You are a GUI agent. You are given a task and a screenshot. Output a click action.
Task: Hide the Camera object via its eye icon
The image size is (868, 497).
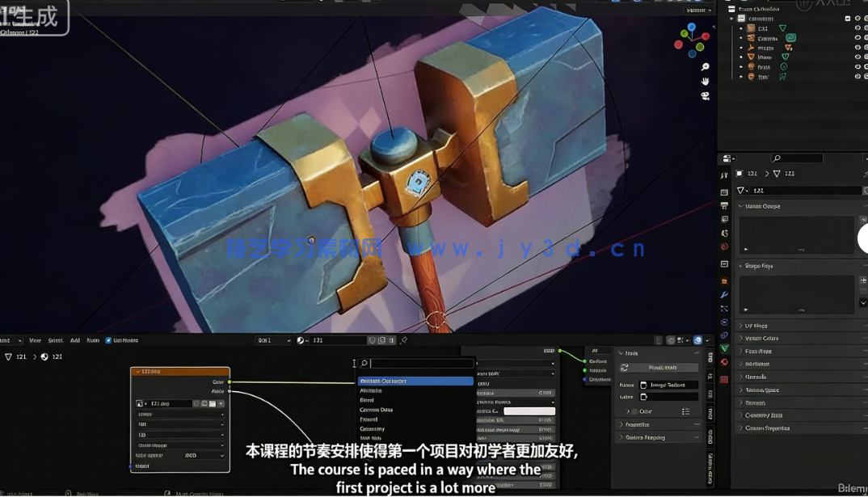coord(857,39)
